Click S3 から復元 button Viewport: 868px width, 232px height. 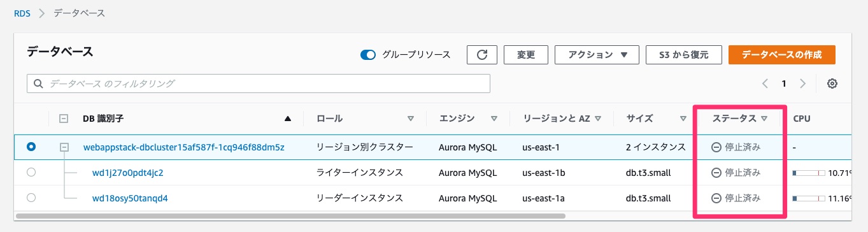pyautogui.click(x=683, y=55)
